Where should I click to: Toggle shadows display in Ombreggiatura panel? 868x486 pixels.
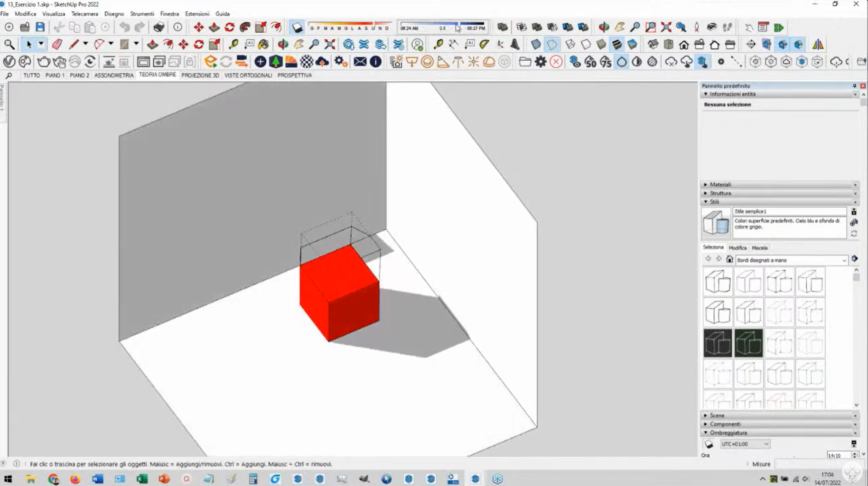point(709,444)
